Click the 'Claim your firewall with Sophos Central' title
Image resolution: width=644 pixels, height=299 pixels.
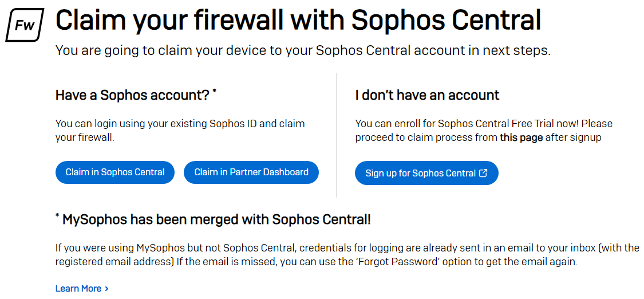pyautogui.click(x=298, y=21)
